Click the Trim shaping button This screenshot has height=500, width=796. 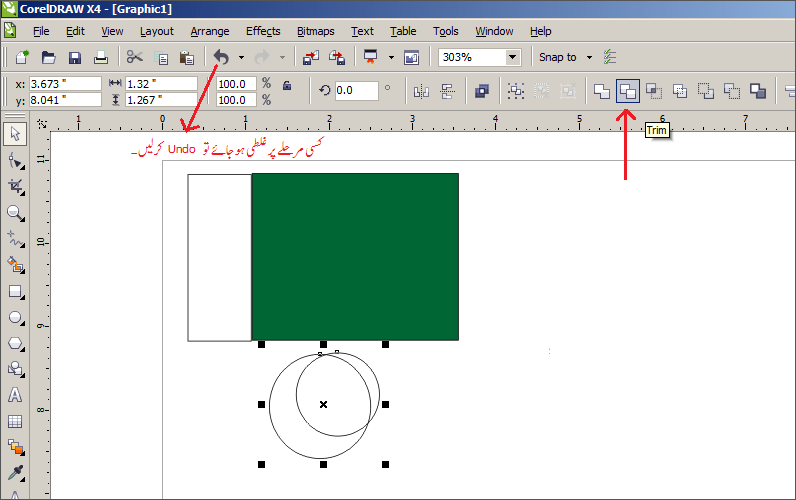coord(627,91)
